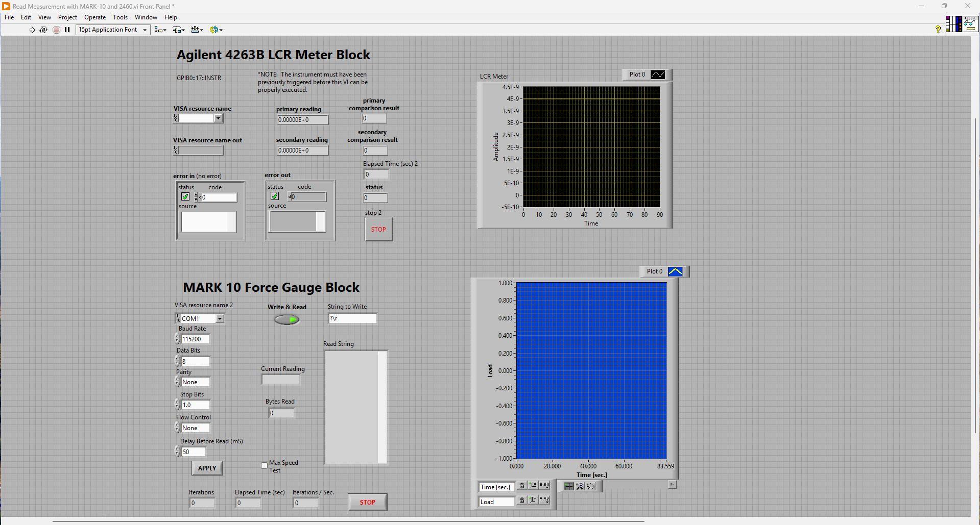The image size is (980, 525).
Task: Expand the VISA resource name dropdown
Action: (218, 118)
